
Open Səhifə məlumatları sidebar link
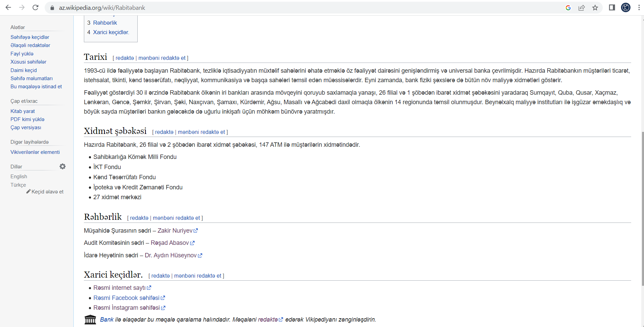[31, 78]
